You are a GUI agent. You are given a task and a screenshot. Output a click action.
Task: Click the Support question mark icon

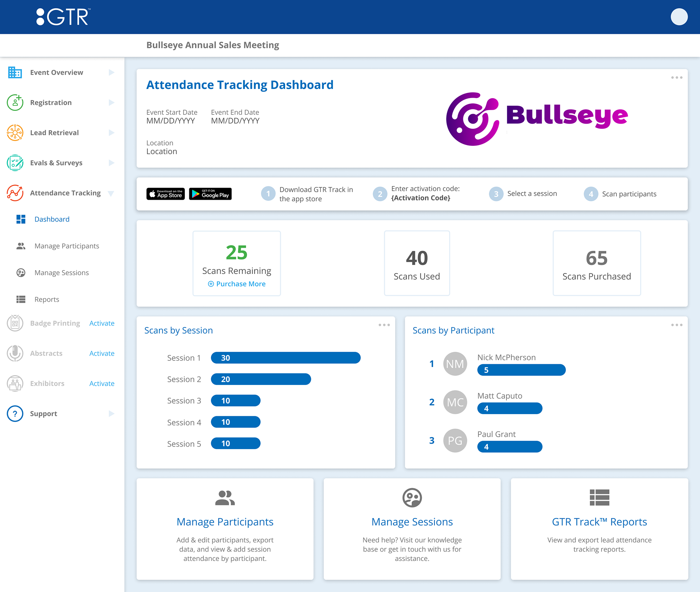coord(15,414)
